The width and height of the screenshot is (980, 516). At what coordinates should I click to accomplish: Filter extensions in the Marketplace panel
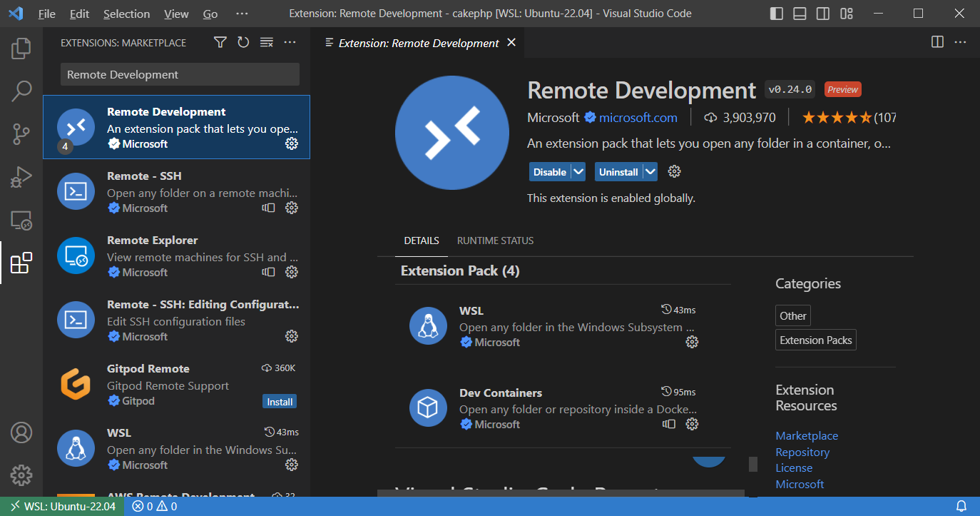coord(220,42)
